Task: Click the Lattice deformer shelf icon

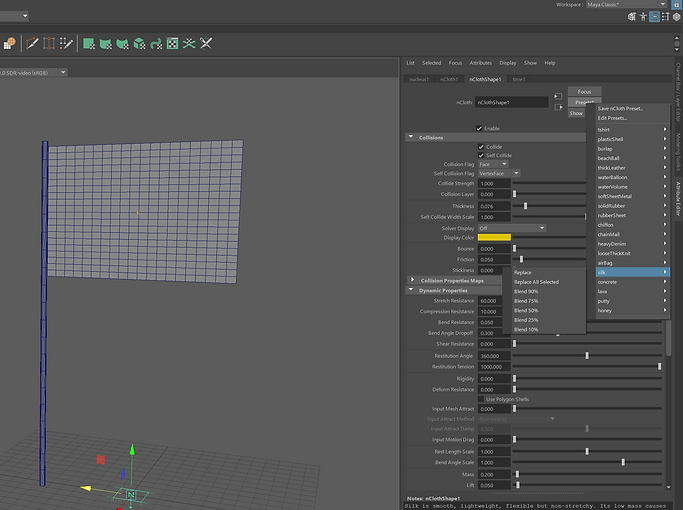Action: click(x=49, y=44)
